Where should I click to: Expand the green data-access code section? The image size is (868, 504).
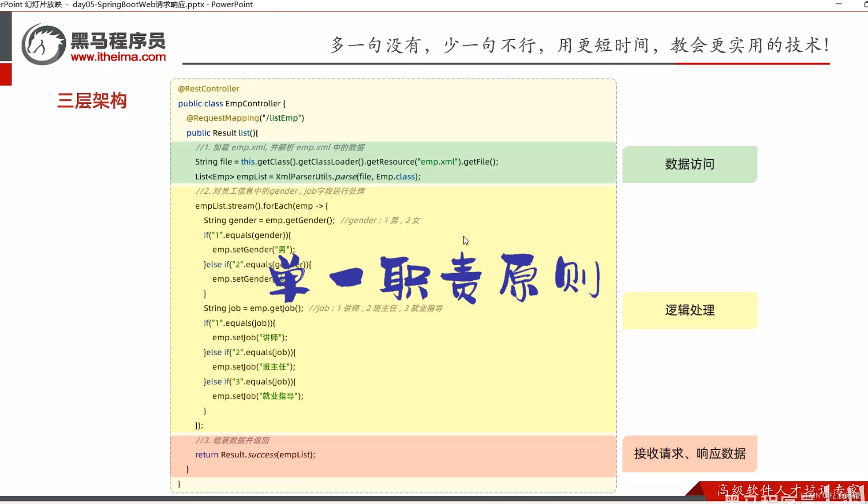pos(393,162)
